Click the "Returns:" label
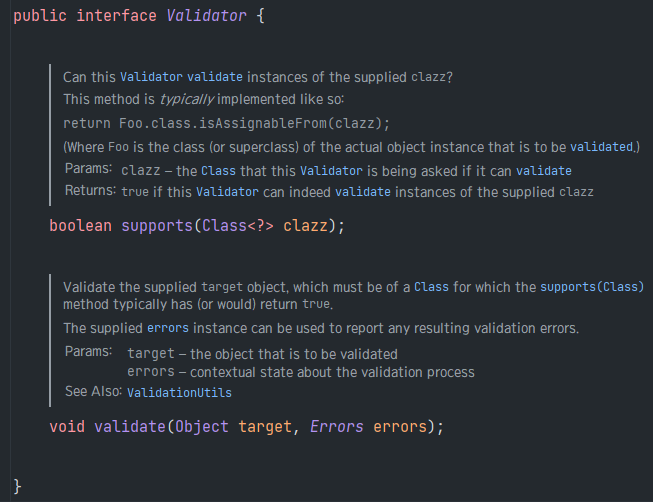653x502 pixels. (x=90, y=191)
